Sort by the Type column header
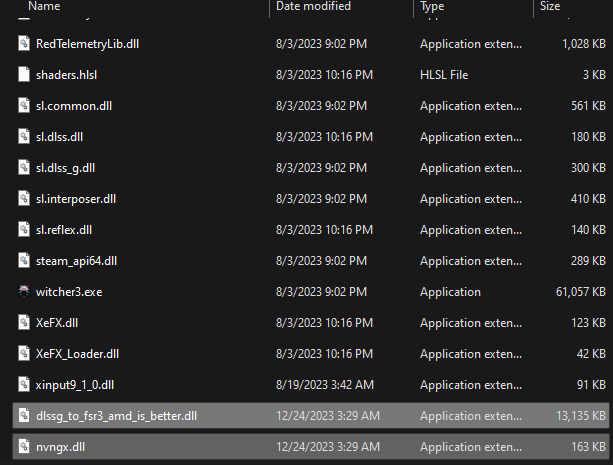The height and width of the screenshot is (465, 613). [x=432, y=6]
